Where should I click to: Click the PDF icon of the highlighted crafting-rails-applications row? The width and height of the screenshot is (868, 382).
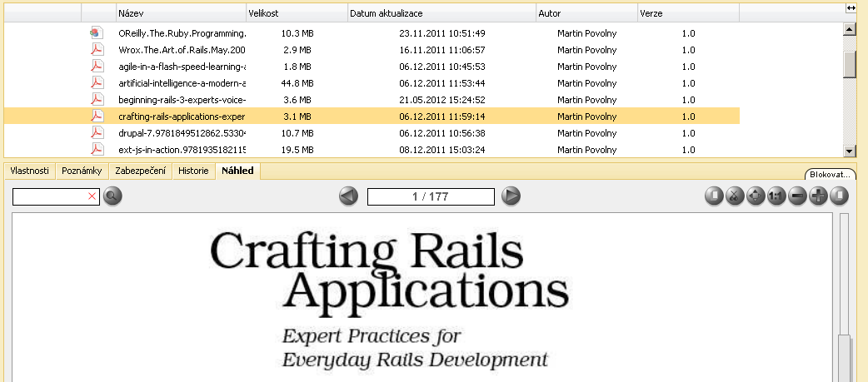pos(97,116)
